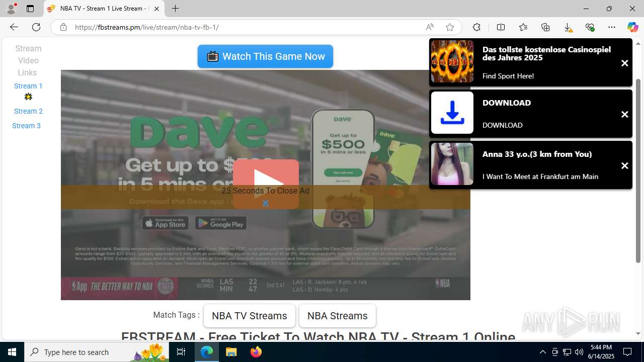Launch Firefox from taskbar
This screenshot has width=644, height=362.
point(256,352)
